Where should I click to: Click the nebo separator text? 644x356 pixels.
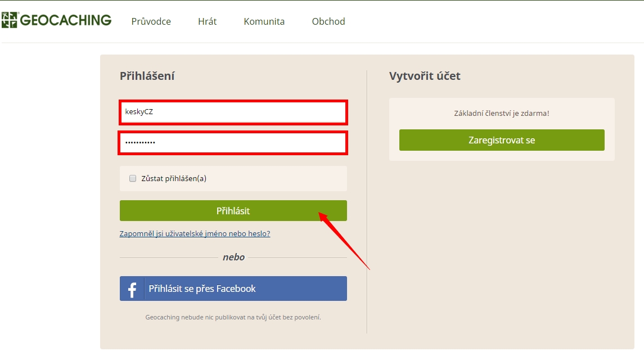pos(233,258)
